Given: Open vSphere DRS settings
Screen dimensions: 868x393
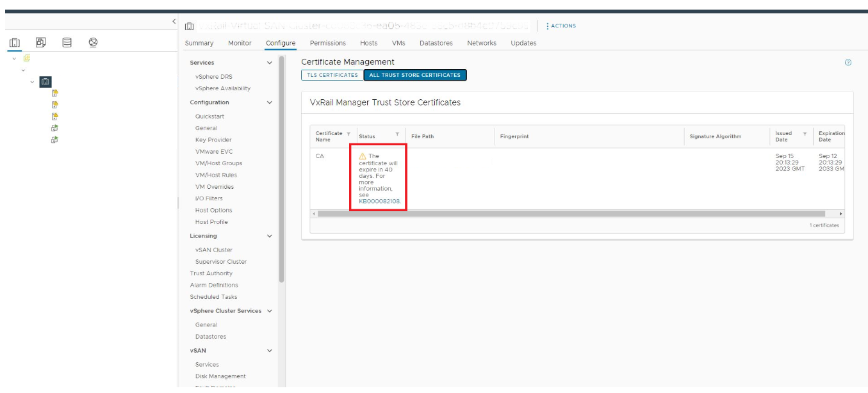Looking at the screenshot, I should tap(214, 77).
